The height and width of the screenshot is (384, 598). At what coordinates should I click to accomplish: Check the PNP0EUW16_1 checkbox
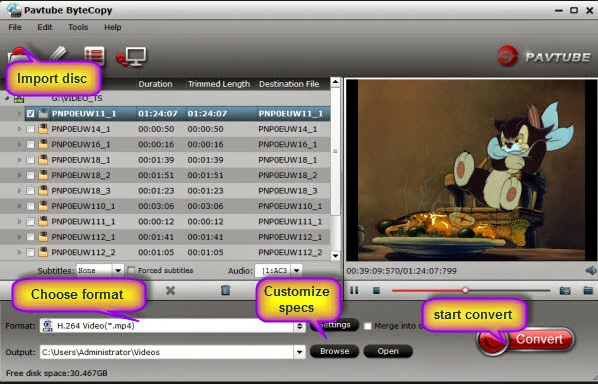(x=31, y=145)
